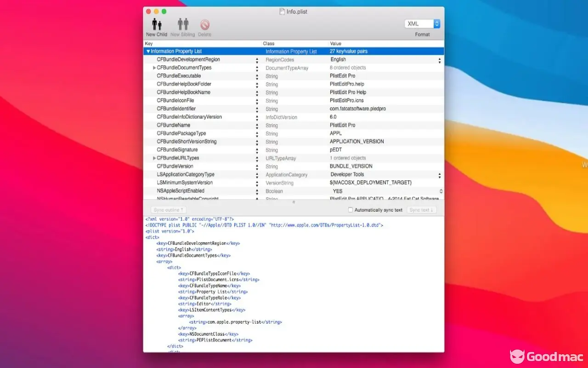Click the New Child toolbar icon
The width and height of the screenshot is (588, 368).
pos(157,24)
